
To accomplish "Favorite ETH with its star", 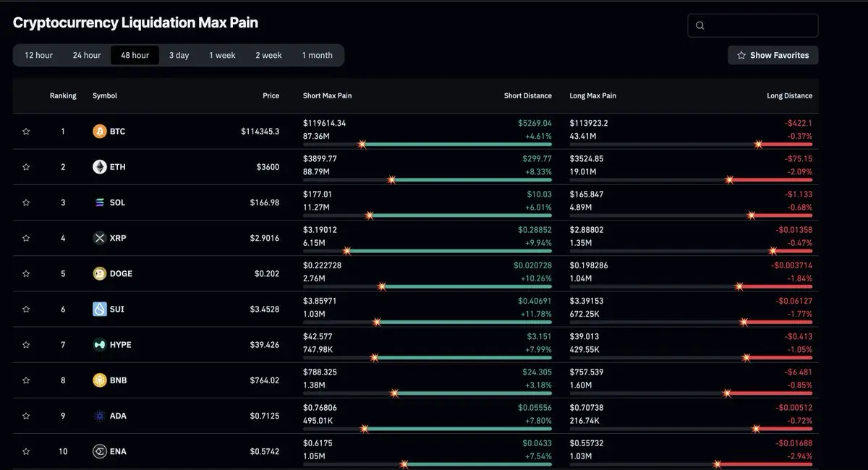I will click(26, 167).
